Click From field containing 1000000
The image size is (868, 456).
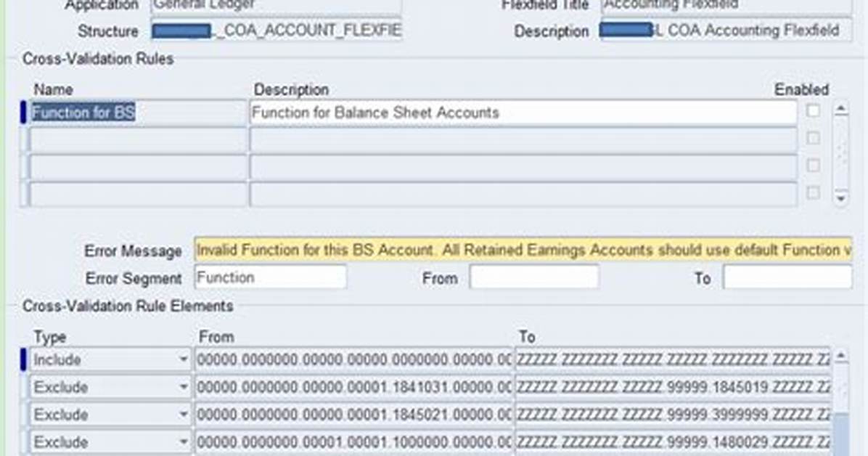[353, 441]
